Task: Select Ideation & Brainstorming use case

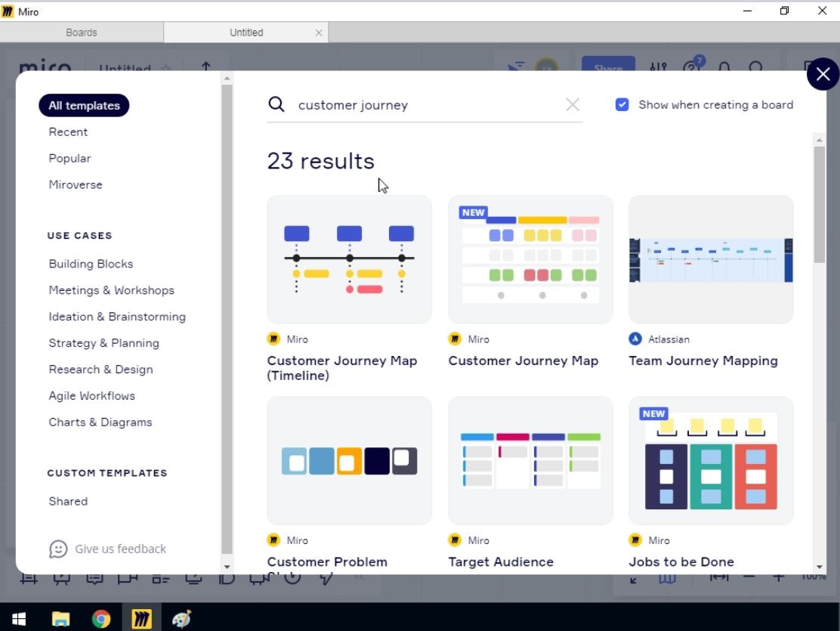Action: tap(117, 317)
